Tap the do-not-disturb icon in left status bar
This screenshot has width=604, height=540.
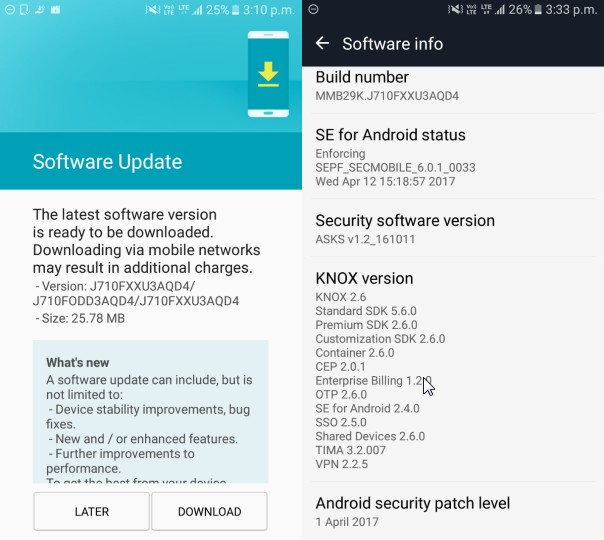tap(10, 10)
